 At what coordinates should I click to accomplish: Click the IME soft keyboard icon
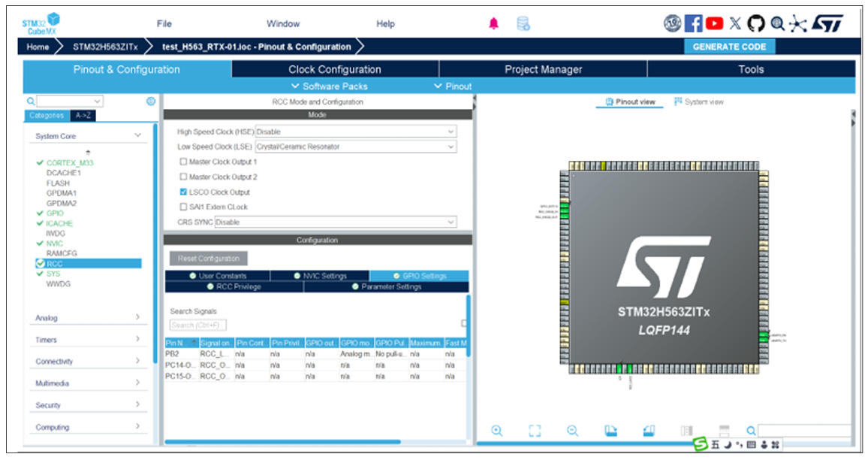coord(752,444)
